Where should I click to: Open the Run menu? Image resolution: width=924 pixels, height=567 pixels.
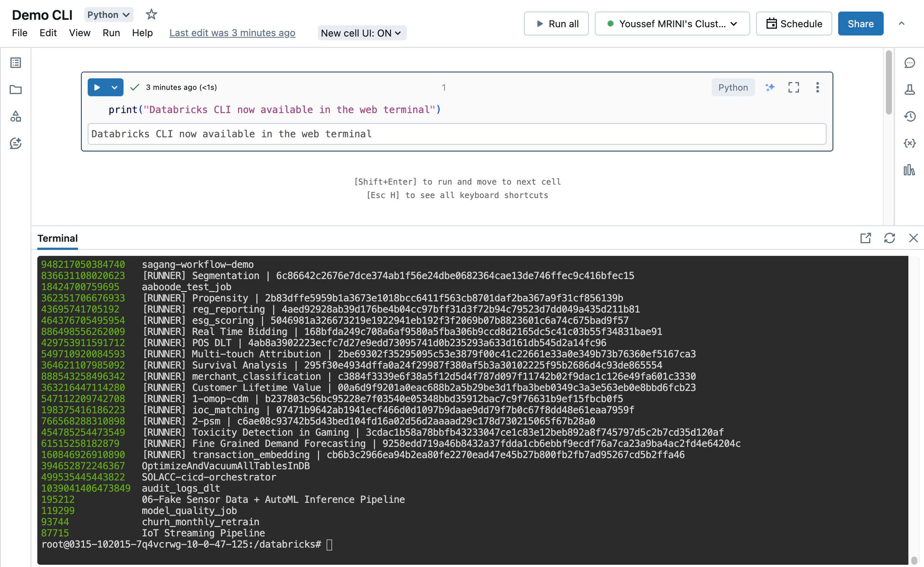111,33
